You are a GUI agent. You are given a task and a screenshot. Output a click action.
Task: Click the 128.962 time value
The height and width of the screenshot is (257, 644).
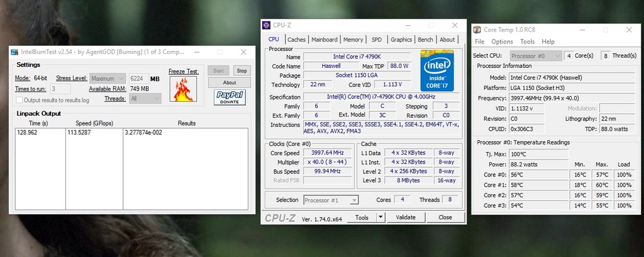(x=27, y=133)
